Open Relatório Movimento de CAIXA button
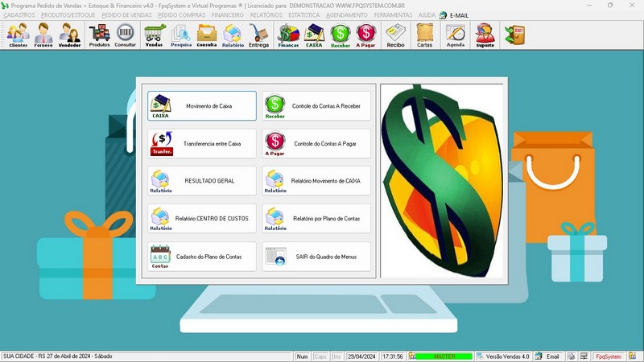 (316, 181)
